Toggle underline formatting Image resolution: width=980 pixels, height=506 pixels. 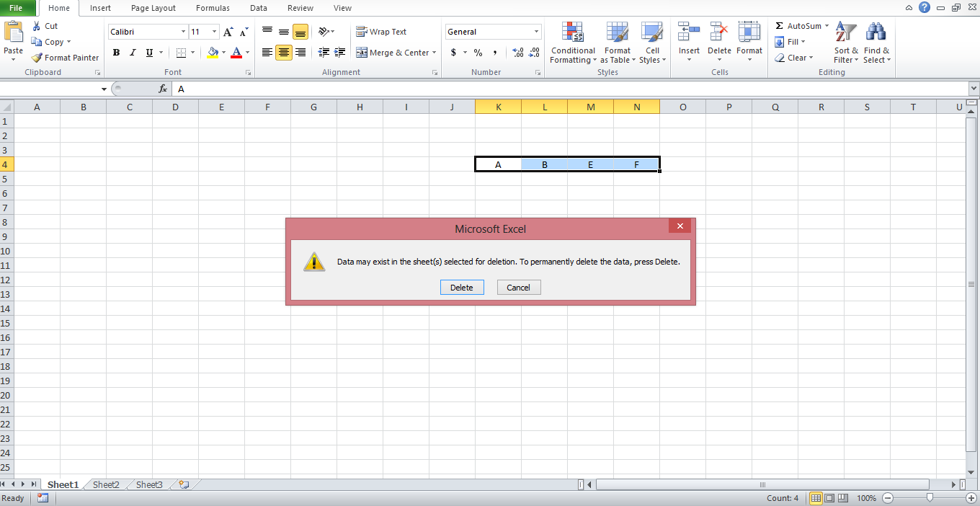(148, 53)
